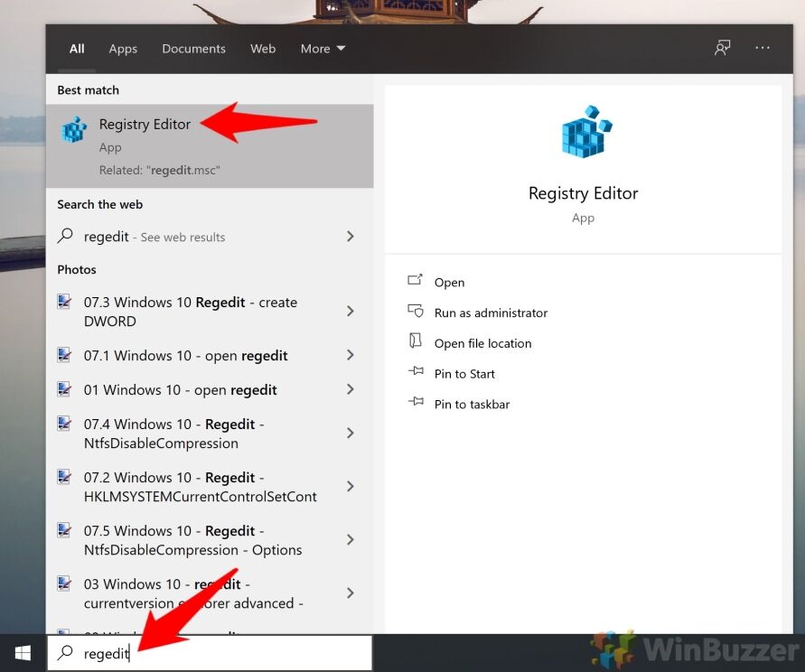Open "07.5 Windows 10 - Regedit - NtfsDisableCompression - Options"
805x672 pixels.
pyautogui.click(x=210, y=540)
